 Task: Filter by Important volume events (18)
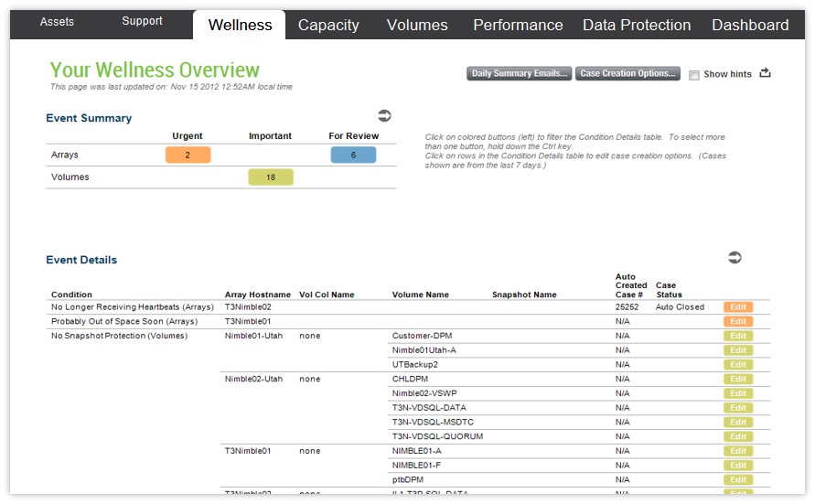coord(271,177)
